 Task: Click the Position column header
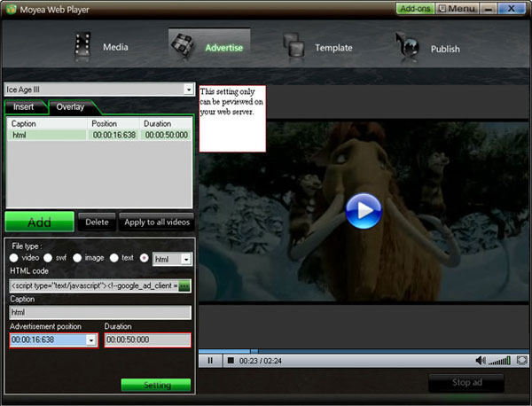113,124
